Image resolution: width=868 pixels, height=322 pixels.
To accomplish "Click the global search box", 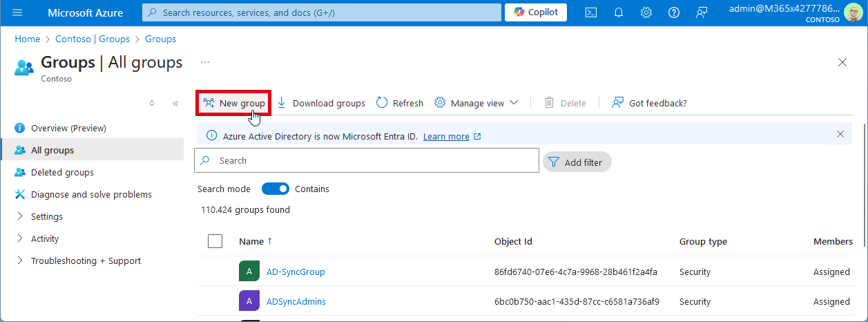I will coord(322,12).
